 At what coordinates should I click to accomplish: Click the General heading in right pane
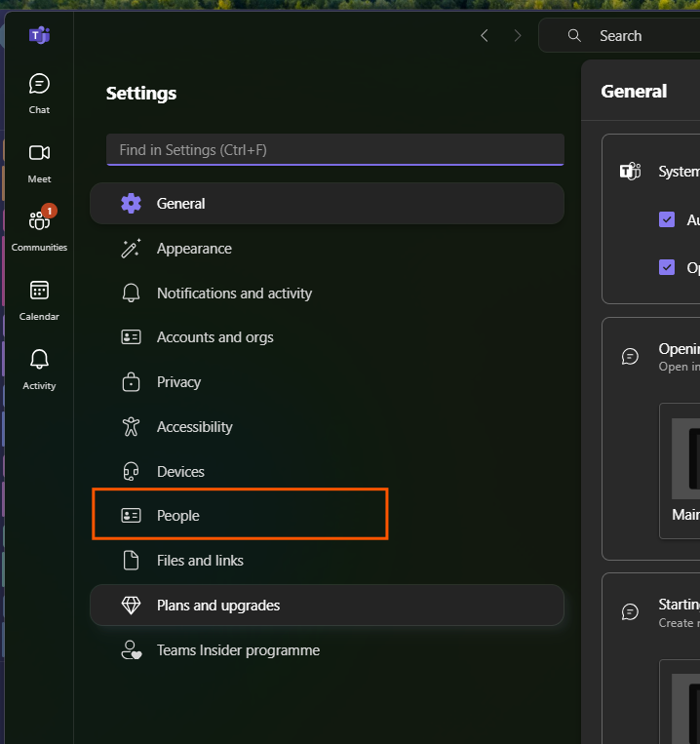coord(634,91)
